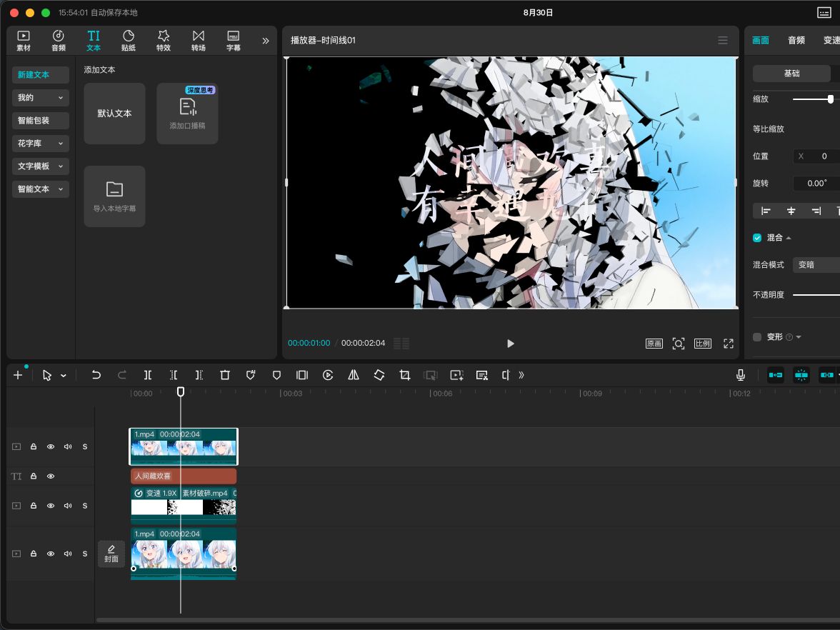The width and height of the screenshot is (840, 630).
Task: Uncheck the 混合 blend checkbox
Action: tap(757, 238)
